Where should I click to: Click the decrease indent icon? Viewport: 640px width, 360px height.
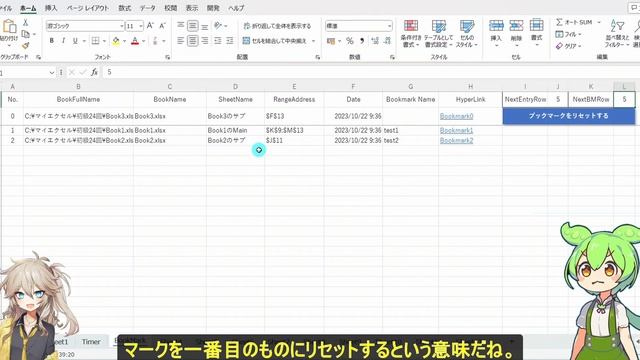(x=218, y=40)
